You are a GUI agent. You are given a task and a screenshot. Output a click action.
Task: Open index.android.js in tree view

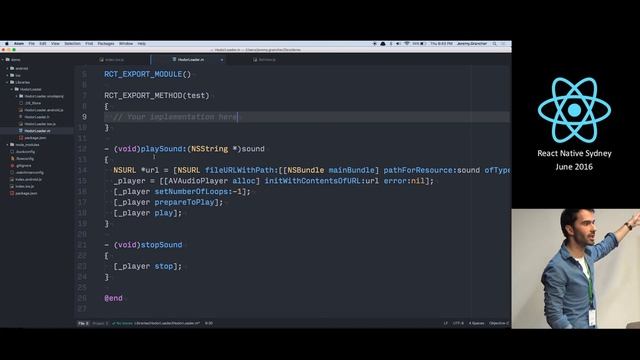[x=28, y=180]
